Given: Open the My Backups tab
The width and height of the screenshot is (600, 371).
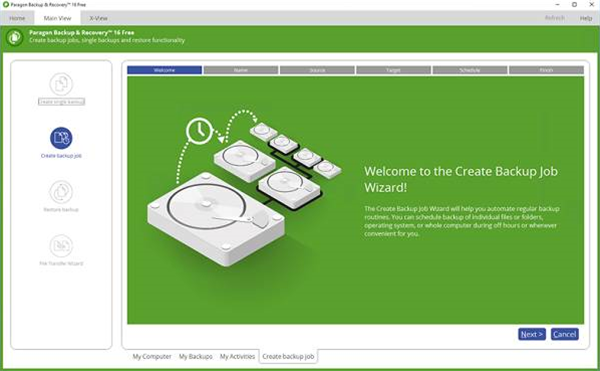Looking at the screenshot, I should point(196,356).
